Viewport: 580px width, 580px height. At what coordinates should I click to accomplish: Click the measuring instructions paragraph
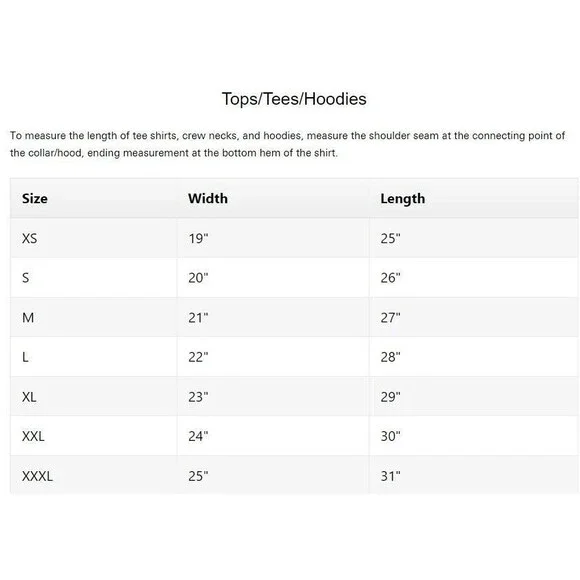[x=287, y=144]
